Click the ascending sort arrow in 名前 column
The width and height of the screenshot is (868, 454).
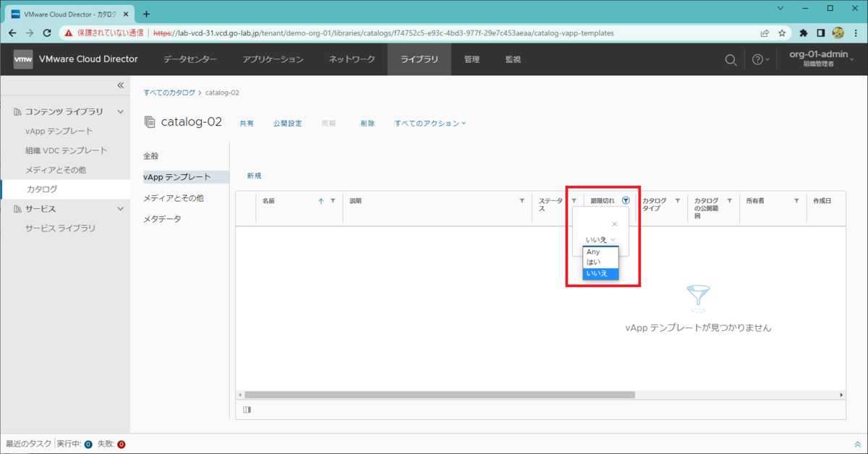321,201
